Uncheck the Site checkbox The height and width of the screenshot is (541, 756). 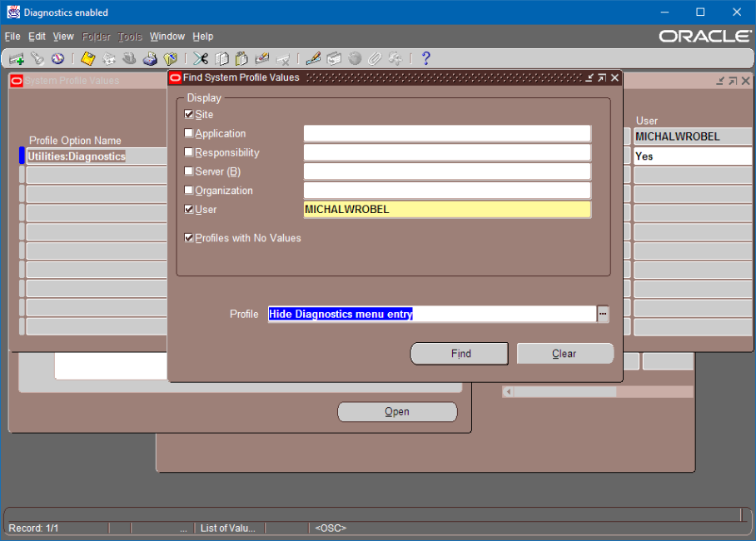(x=189, y=115)
